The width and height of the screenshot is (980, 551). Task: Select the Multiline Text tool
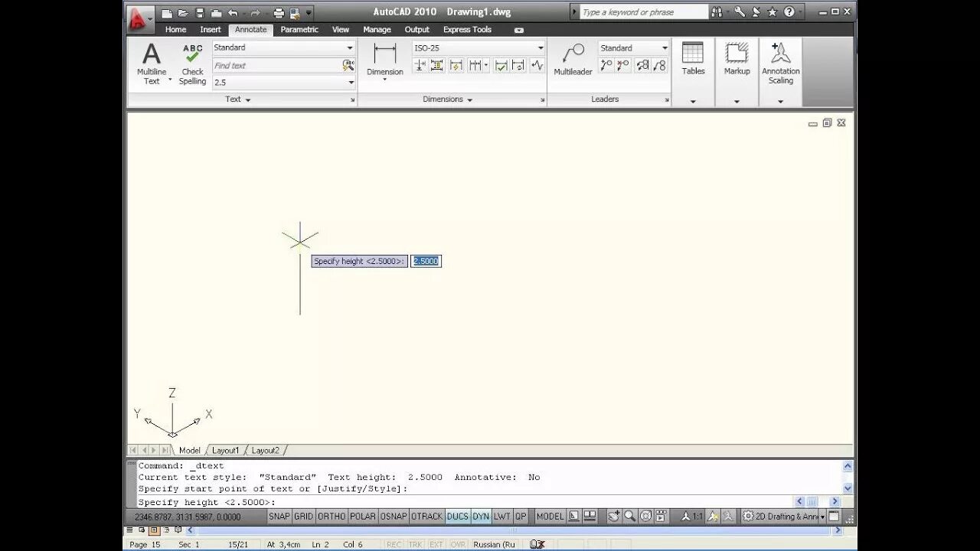152,64
